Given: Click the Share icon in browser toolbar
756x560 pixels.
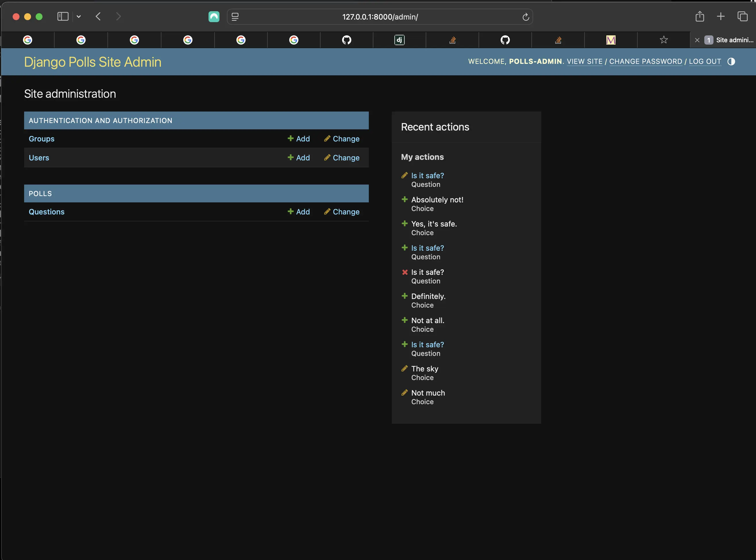Looking at the screenshot, I should tap(700, 16).
